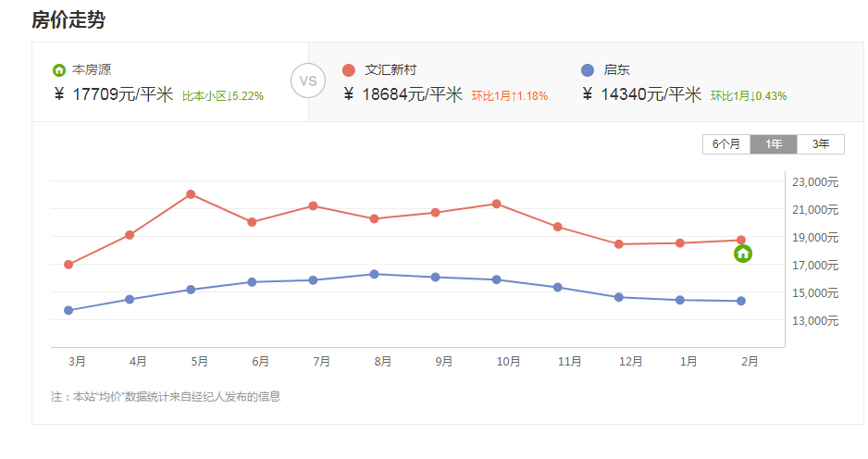Click the blue 启东 legend dot

(588, 70)
